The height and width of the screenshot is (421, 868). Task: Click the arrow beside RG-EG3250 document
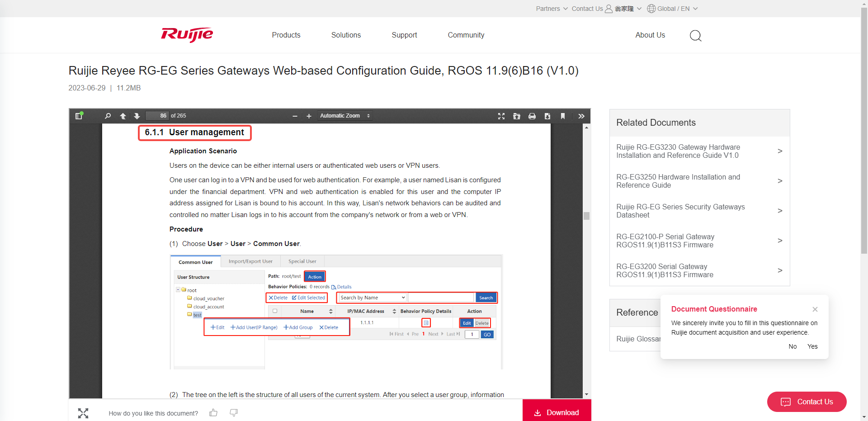point(780,181)
